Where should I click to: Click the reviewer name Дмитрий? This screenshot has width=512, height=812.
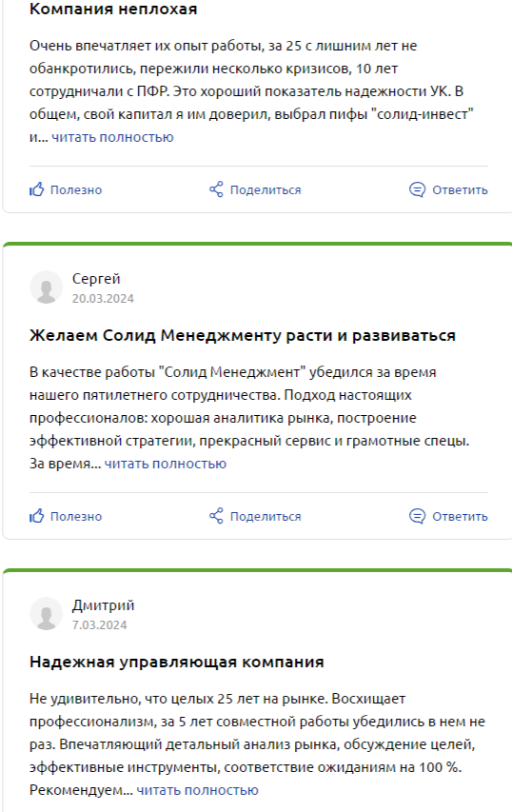103,605
